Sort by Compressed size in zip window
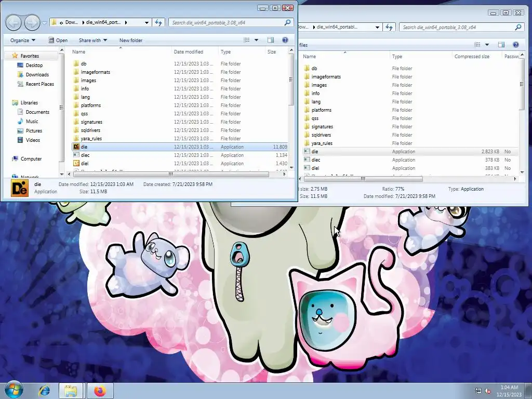This screenshot has width=532, height=399. [x=477, y=56]
